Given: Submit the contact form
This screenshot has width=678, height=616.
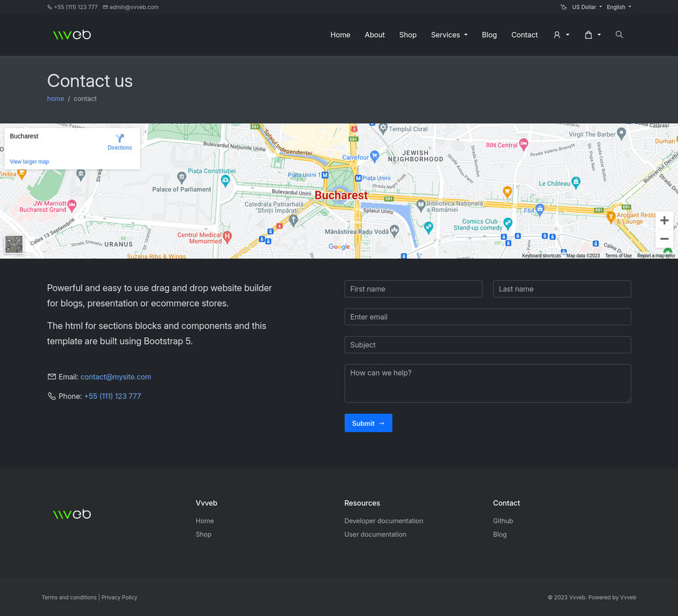Looking at the screenshot, I should (368, 423).
